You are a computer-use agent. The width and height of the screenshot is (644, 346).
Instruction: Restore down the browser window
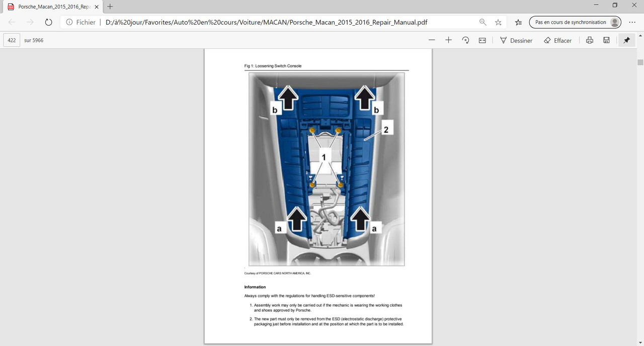pos(615,5)
